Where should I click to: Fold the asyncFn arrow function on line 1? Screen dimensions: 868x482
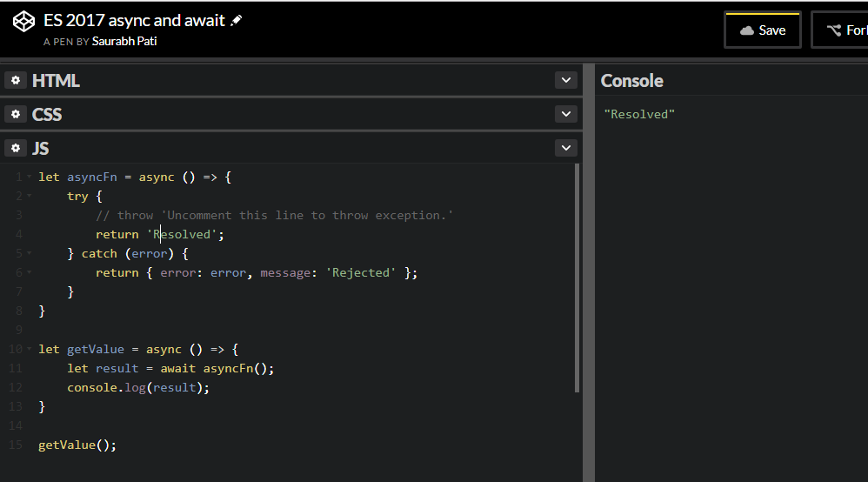point(29,177)
